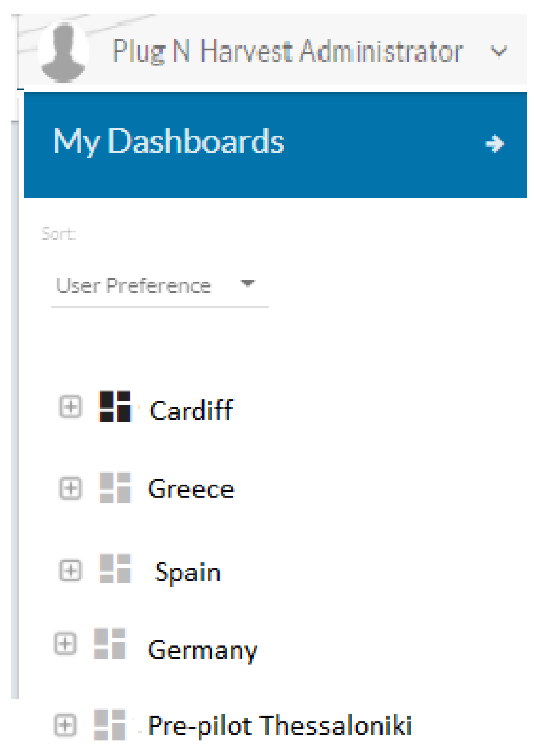535x756 pixels.
Task: Click the Spain dashboard icon
Action: 115,569
